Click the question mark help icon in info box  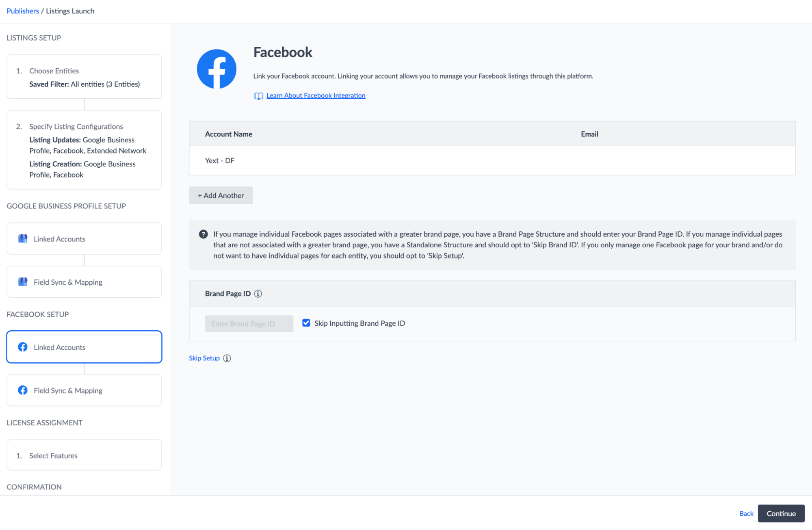coord(203,234)
